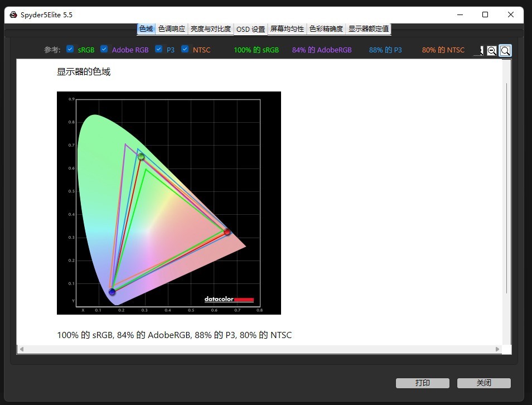The image size is (532, 405).
Task: Switch to the 色域 tab
Action: pos(146,29)
